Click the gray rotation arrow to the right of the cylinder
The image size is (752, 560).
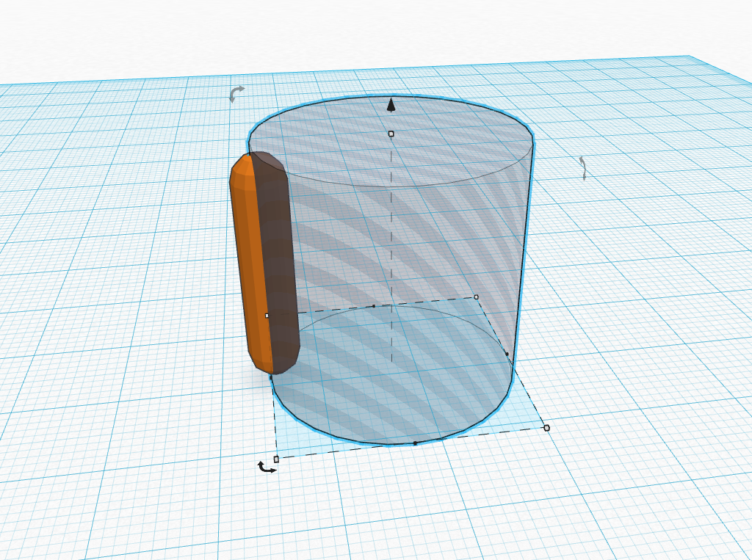[x=582, y=168]
